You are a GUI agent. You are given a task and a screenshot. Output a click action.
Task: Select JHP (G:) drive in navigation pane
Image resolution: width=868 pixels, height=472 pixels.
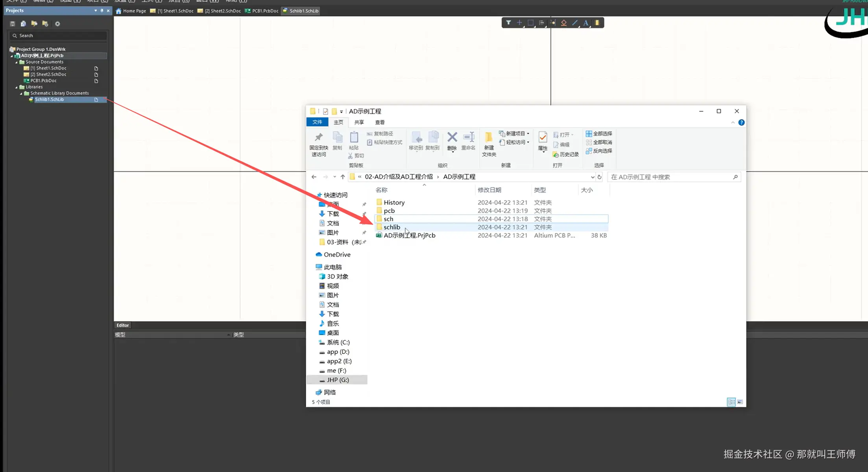click(338, 380)
